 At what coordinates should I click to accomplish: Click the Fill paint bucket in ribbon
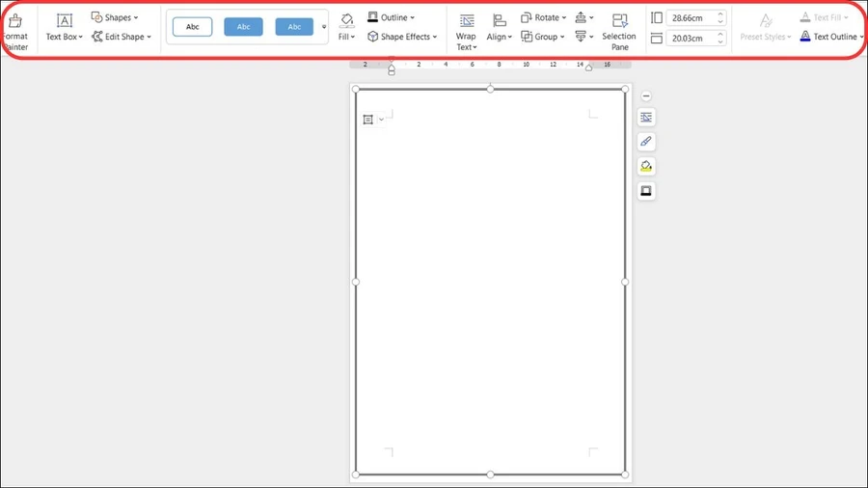[346, 21]
